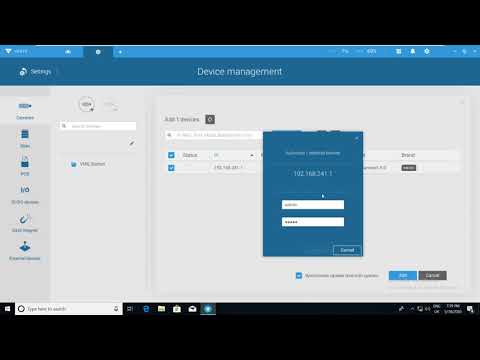Click the username field containing admin
Screen dimensions: 480x360
pyautogui.click(x=313, y=205)
